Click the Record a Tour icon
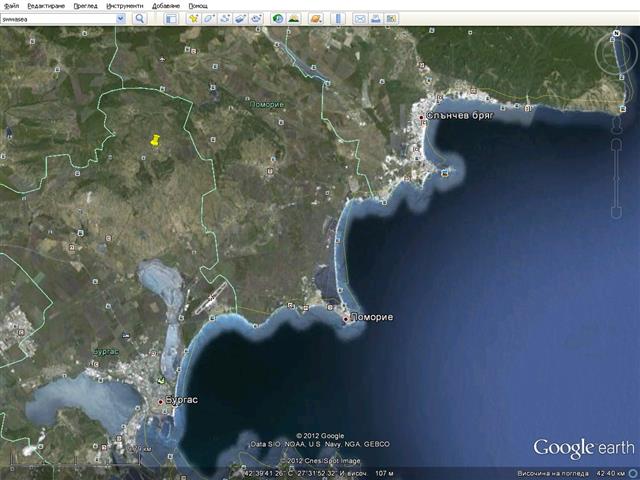 (x=257, y=18)
